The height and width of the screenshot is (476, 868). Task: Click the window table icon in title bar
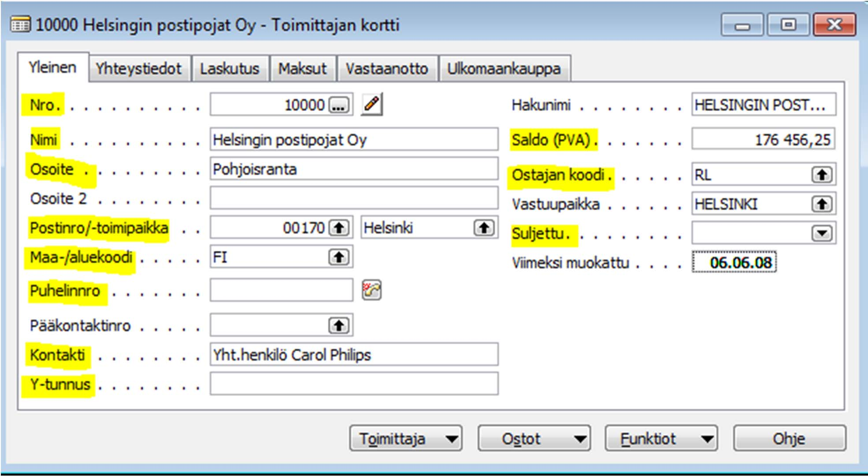coord(20,24)
